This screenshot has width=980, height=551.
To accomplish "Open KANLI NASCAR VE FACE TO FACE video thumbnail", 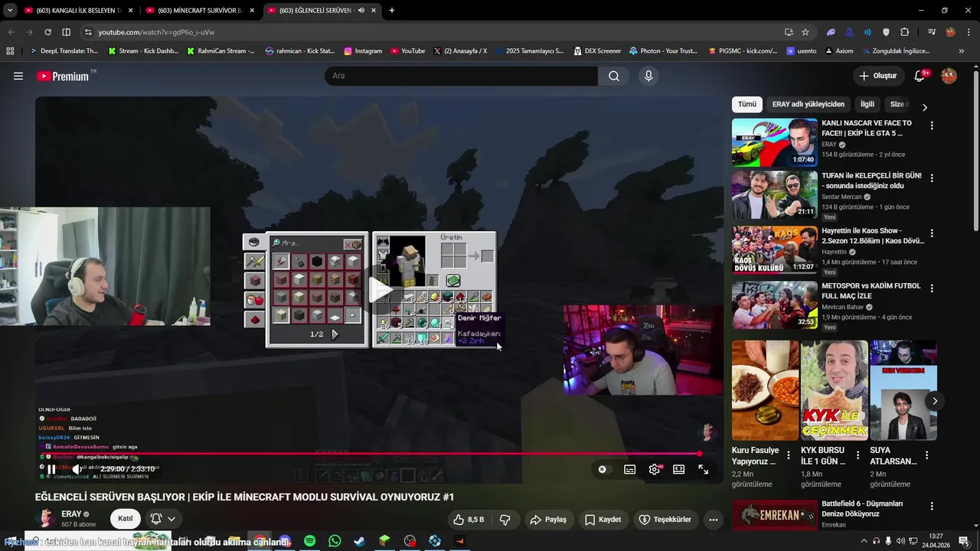I will click(774, 142).
